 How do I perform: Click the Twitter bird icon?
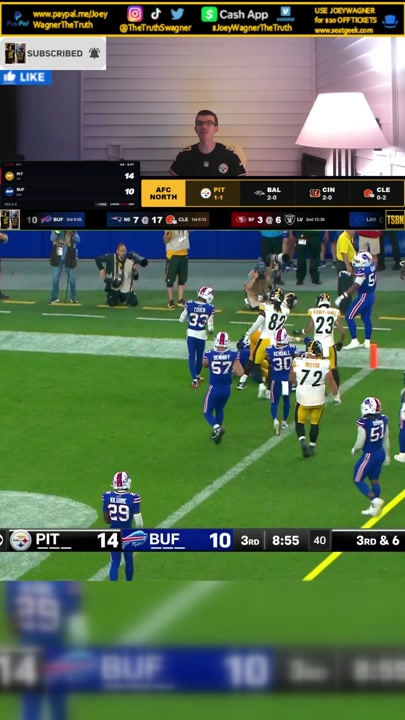[177, 14]
